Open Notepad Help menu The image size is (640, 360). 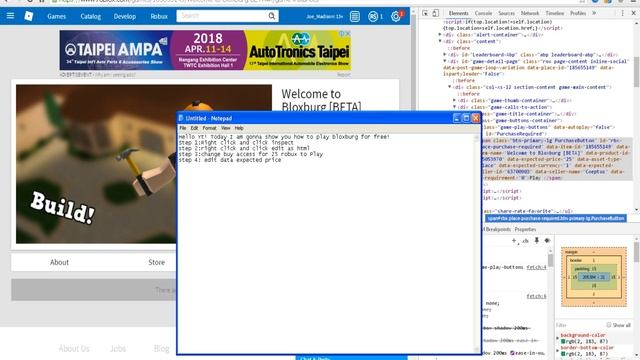coord(239,128)
